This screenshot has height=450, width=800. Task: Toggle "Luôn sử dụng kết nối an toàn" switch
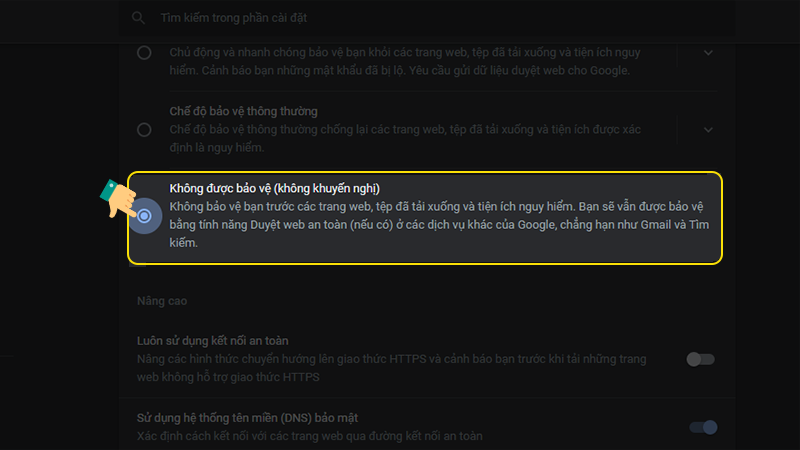(x=701, y=359)
